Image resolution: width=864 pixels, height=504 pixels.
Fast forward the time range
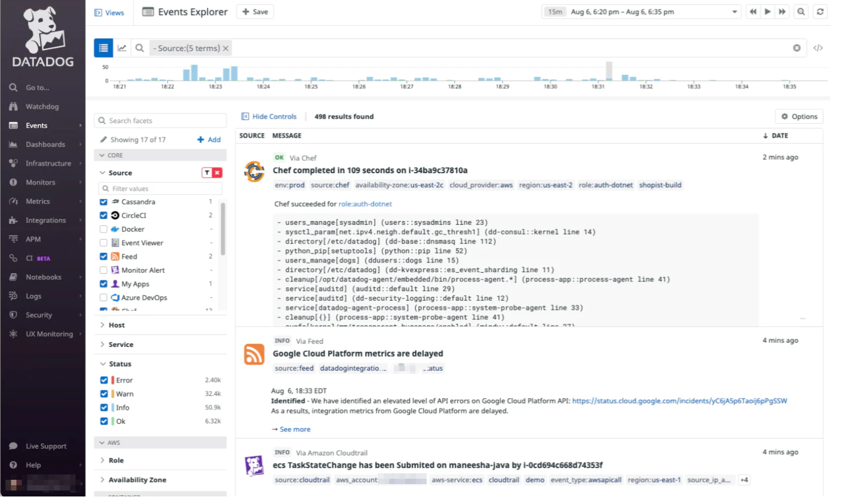782,12
